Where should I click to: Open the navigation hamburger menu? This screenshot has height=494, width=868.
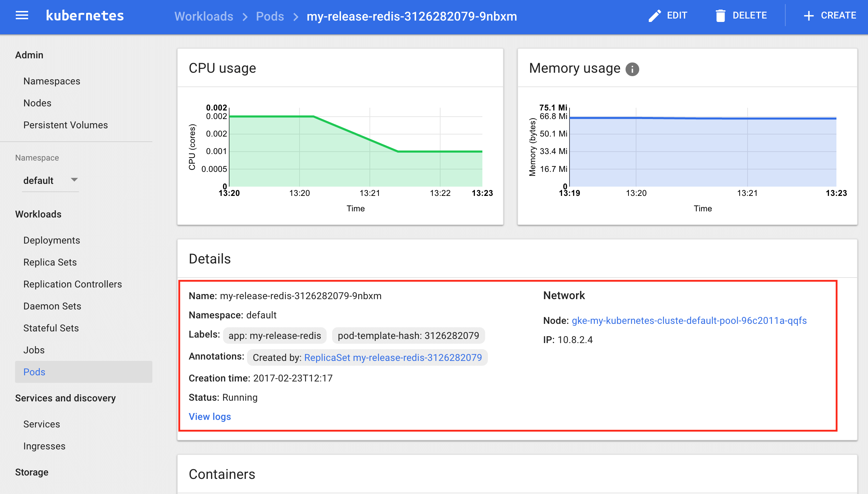[x=22, y=15]
